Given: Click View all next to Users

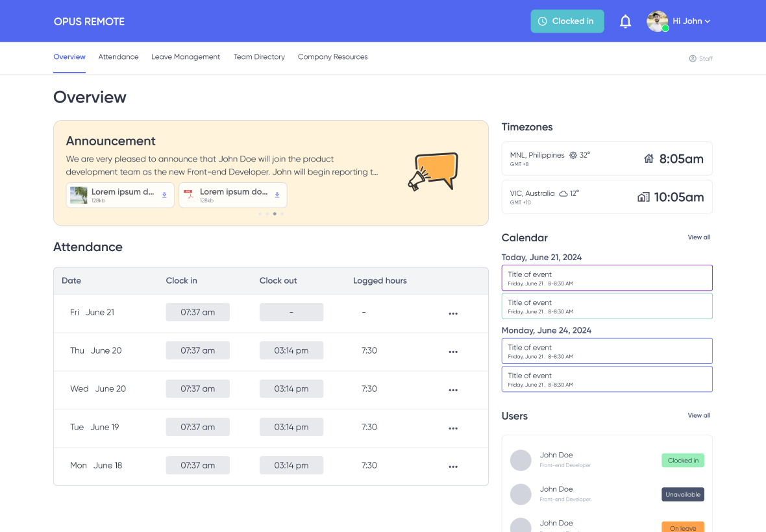Looking at the screenshot, I should tap(698, 415).
